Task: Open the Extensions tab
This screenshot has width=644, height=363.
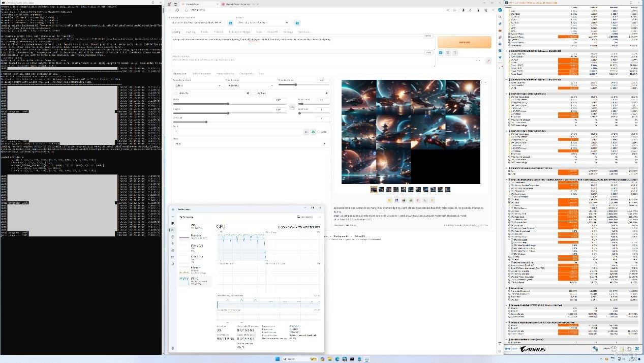Action: pos(304,32)
